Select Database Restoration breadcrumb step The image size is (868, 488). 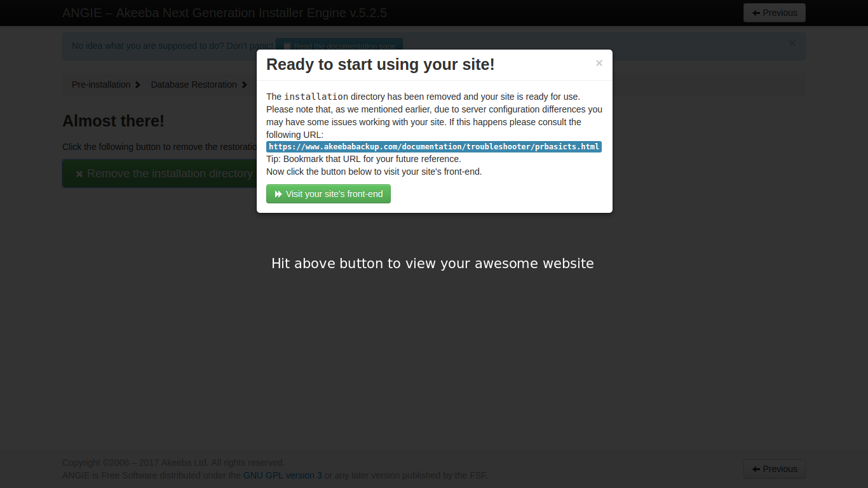194,85
